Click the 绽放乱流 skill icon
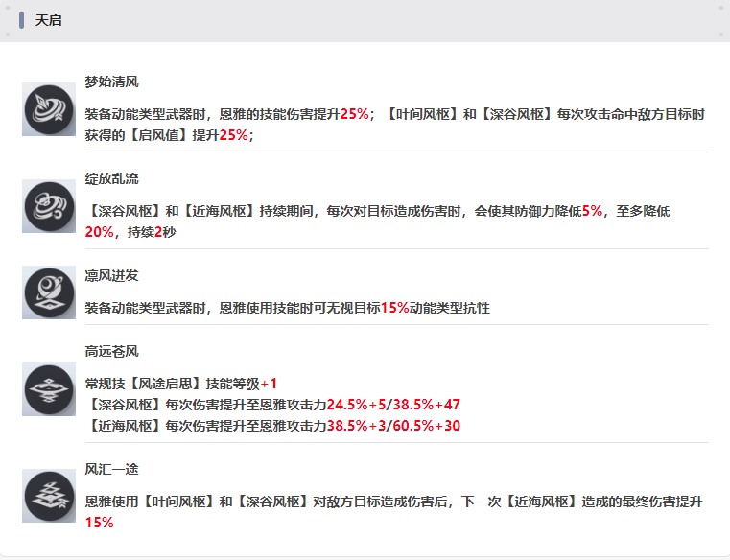This screenshot has height=560, width=730. click(49, 206)
